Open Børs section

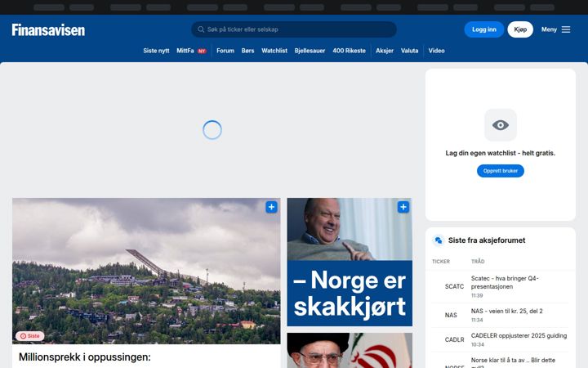[x=248, y=51]
